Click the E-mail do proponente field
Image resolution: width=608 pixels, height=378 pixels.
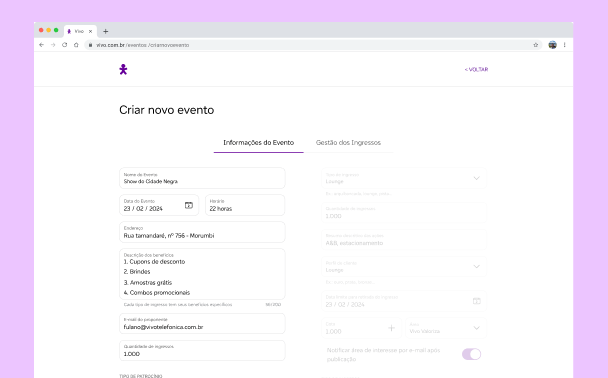tap(202, 324)
